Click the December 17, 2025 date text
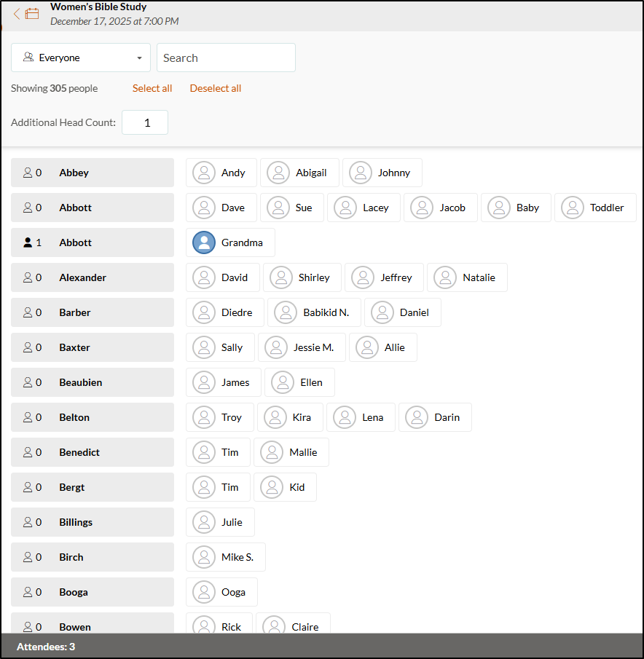644x659 pixels. (x=114, y=21)
